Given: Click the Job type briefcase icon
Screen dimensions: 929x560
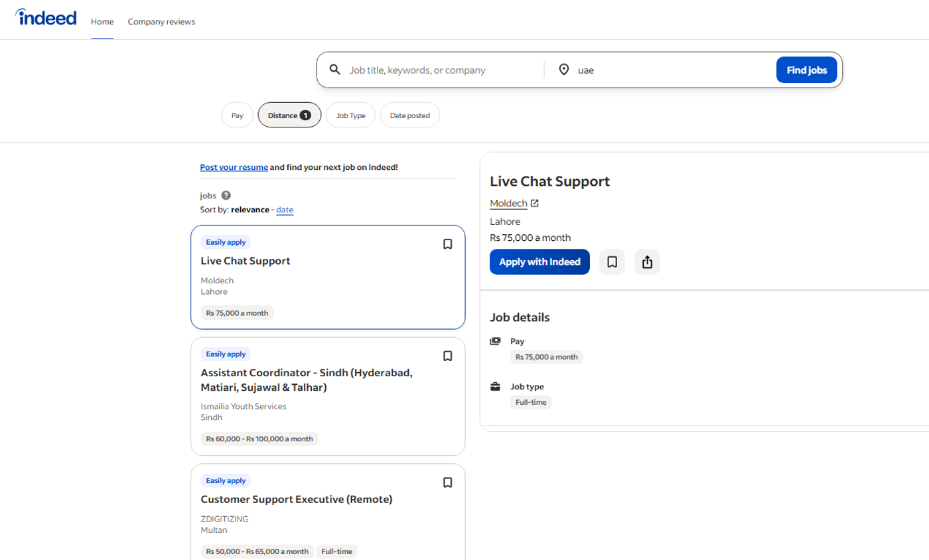Looking at the screenshot, I should [495, 386].
